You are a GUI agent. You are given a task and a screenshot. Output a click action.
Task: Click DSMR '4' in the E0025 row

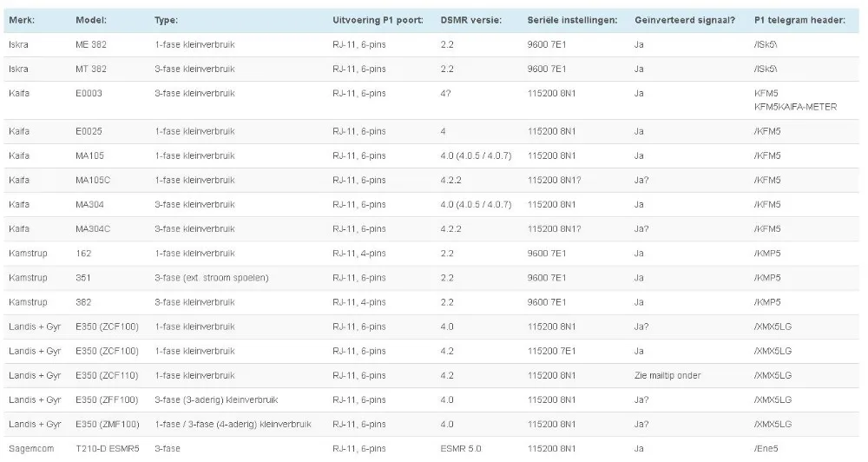click(x=444, y=132)
